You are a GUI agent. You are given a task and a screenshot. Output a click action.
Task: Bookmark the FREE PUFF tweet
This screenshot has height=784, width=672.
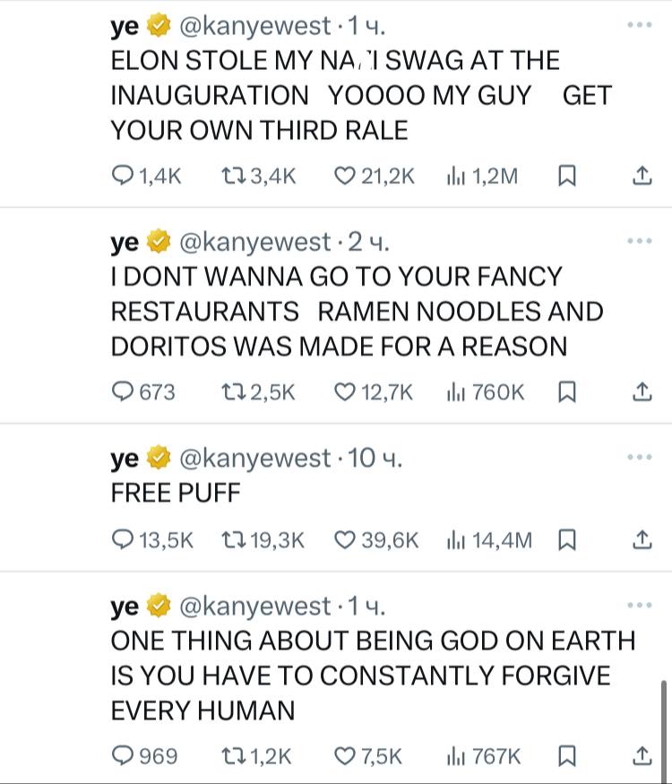566,539
